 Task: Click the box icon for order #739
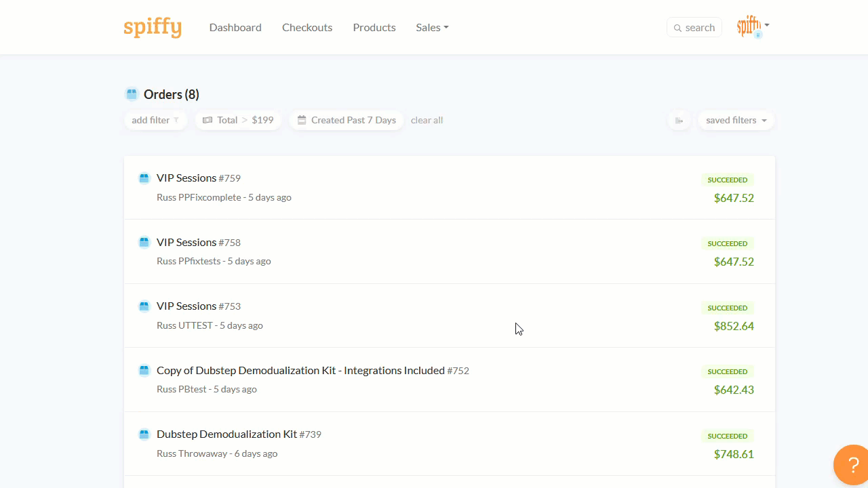click(x=144, y=434)
